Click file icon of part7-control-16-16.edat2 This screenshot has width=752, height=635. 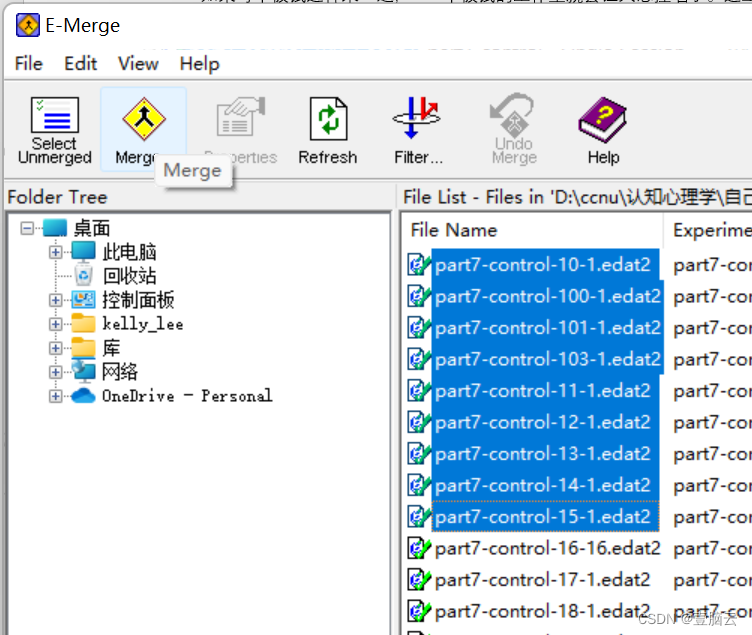point(419,548)
